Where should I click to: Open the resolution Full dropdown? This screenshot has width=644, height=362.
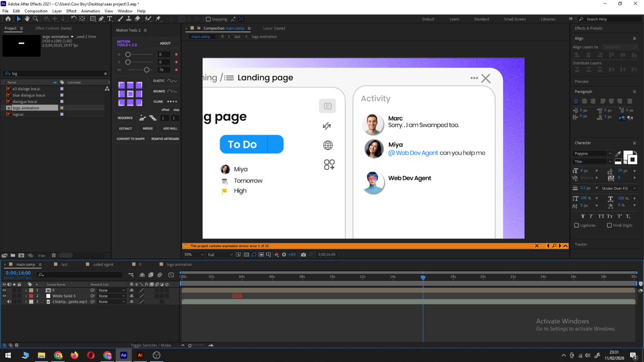pos(220,255)
